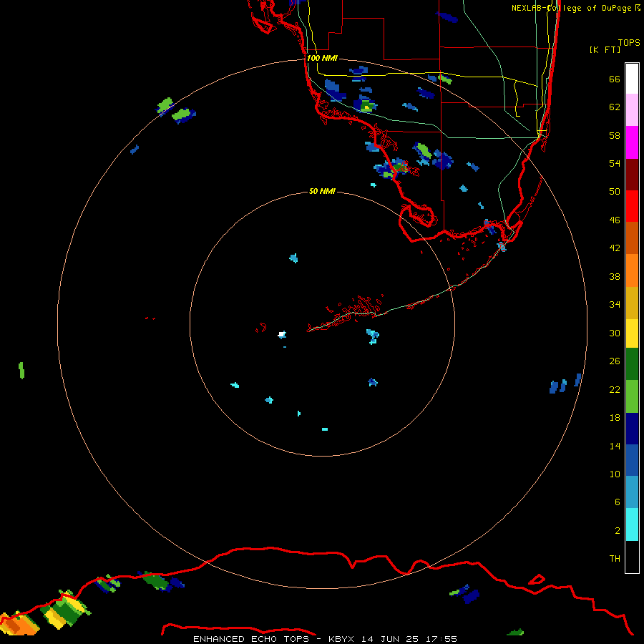Image resolution: width=644 pixels, height=644 pixels.
Task: Click the 'KBYX' station identifier
Action: [341, 639]
